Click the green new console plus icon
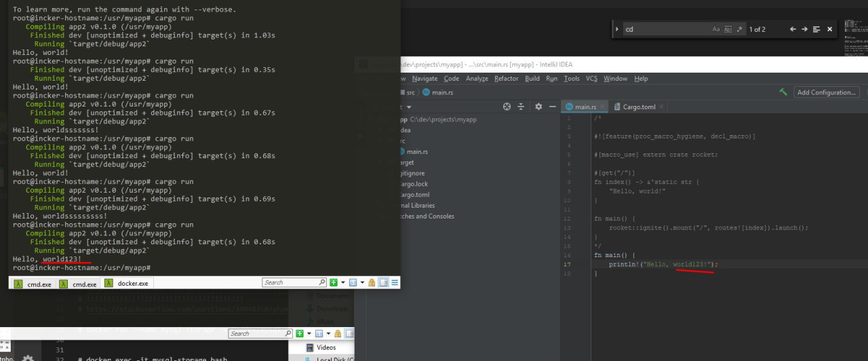The image size is (868, 361). click(x=333, y=282)
